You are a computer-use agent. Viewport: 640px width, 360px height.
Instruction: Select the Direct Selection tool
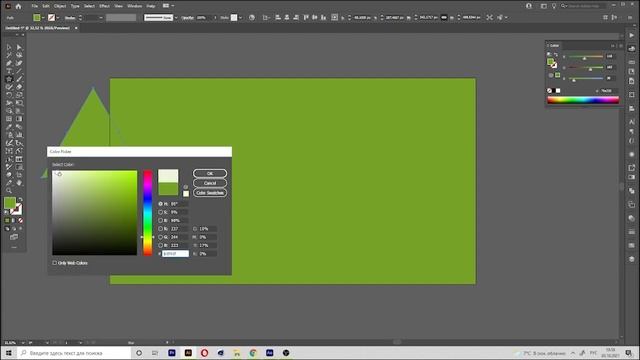[x=19, y=47]
